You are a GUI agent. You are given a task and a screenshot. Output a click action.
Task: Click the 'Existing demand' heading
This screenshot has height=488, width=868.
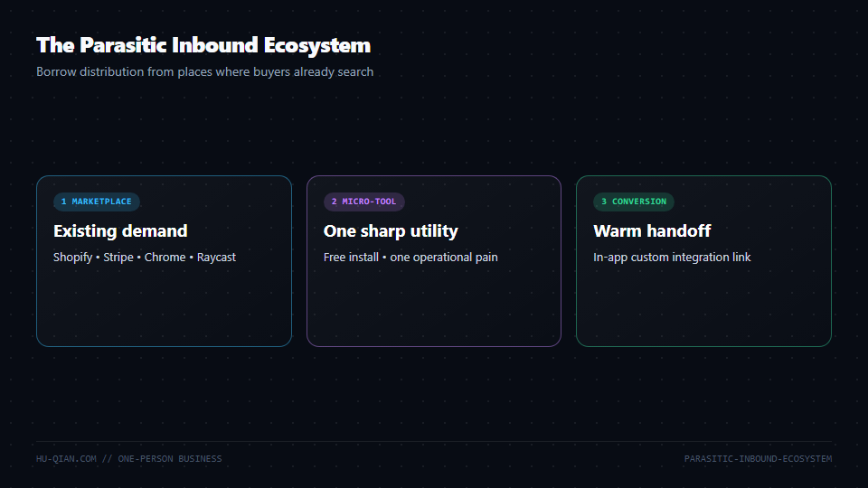pos(120,230)
